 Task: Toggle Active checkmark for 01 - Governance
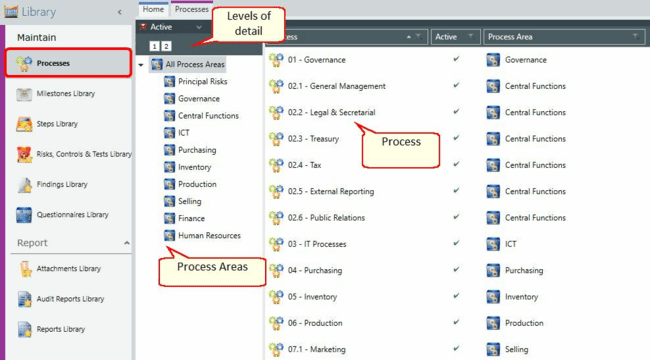tap(456, 59)
